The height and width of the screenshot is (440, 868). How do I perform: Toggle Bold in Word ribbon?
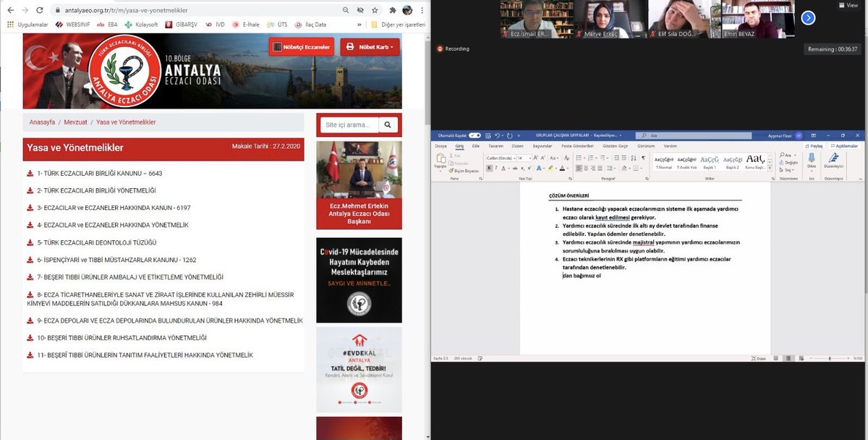(x=489, y=168)
